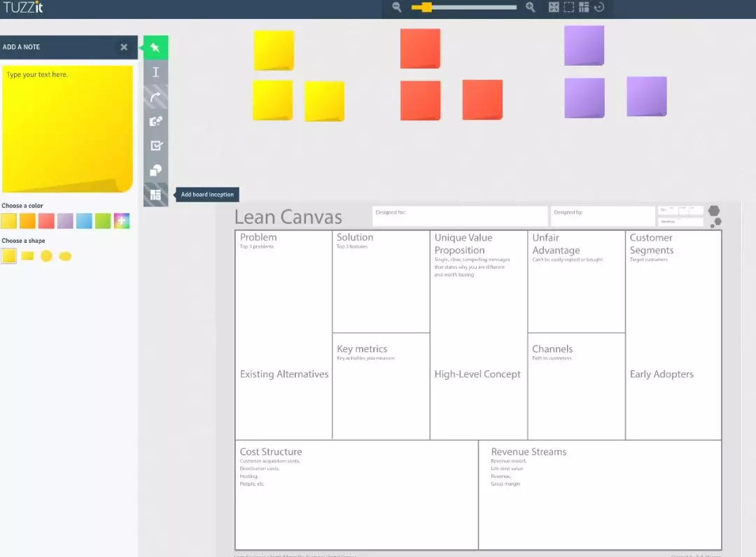Screen dimensions: 756x557
Task: Select the text cursor tool
Action: point(155,72)
